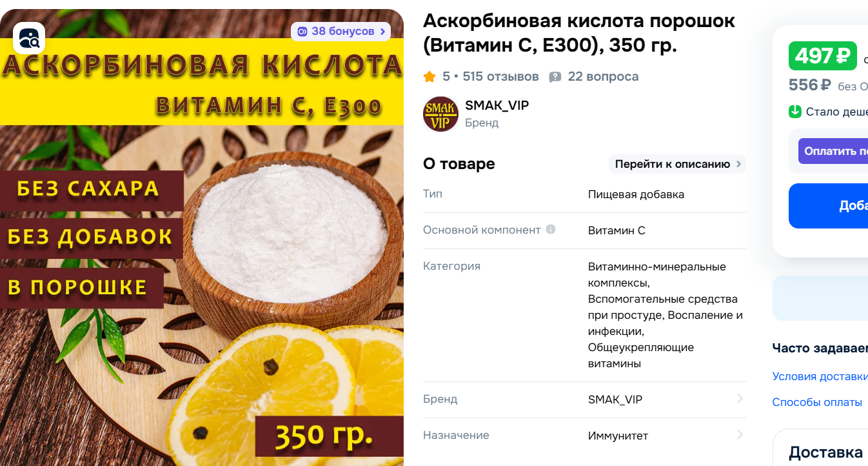Click the green 497 ₽ price badge
868x466 pixels.
pos(823,56)
